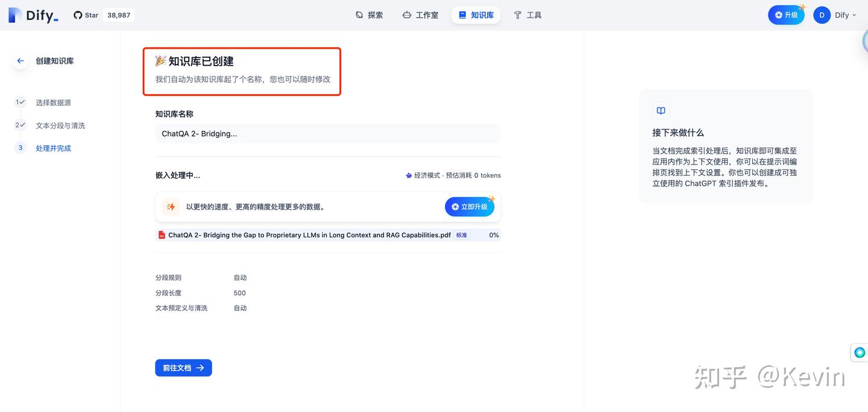Go to the 探索 tab
This screenshot has width=868, height=412.
click(369, 15)
